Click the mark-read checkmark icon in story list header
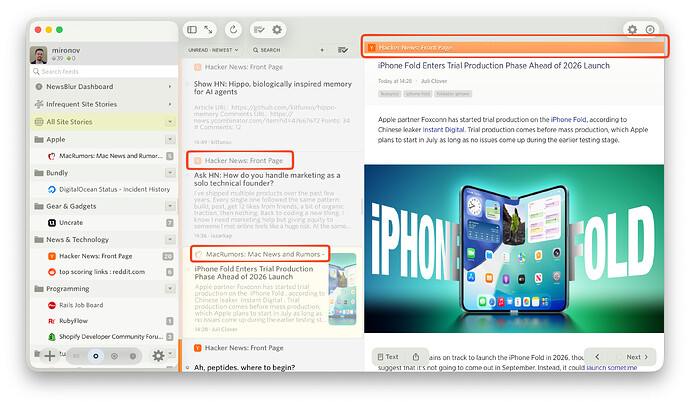Image resolution: width=690 pixels, height=406 pixels. (x=343, y=50)
